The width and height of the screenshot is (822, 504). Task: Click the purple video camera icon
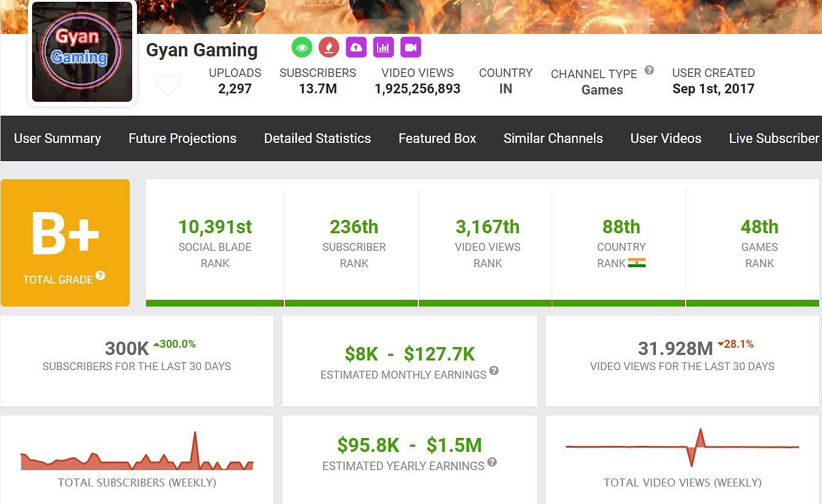point(410,47)
